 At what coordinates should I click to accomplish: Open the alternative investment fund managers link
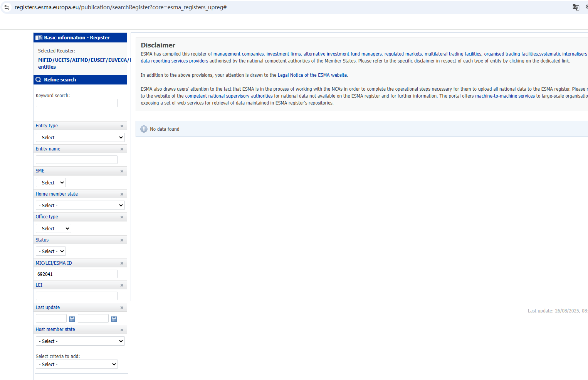343,54
